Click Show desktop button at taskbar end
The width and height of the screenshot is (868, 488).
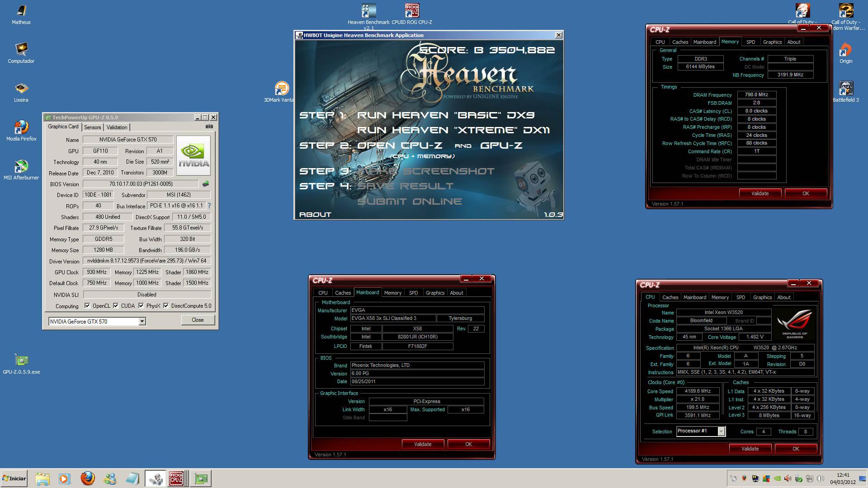click(863, 479)
